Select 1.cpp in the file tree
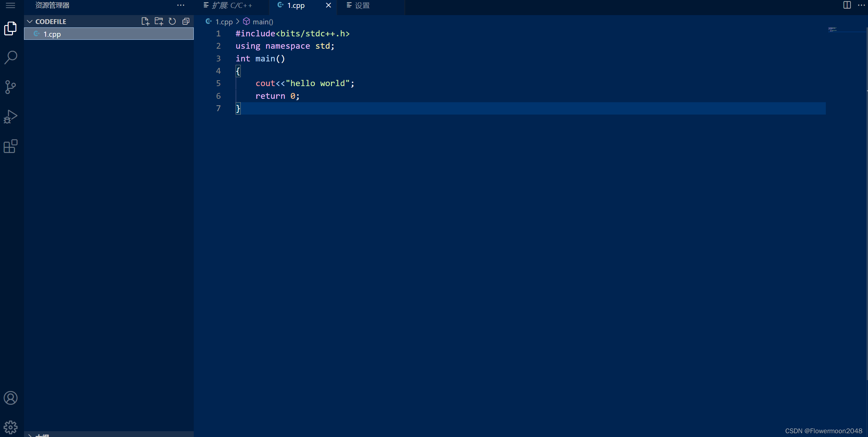The height and width of the screenshot is (437, 868). pos(109,34)
